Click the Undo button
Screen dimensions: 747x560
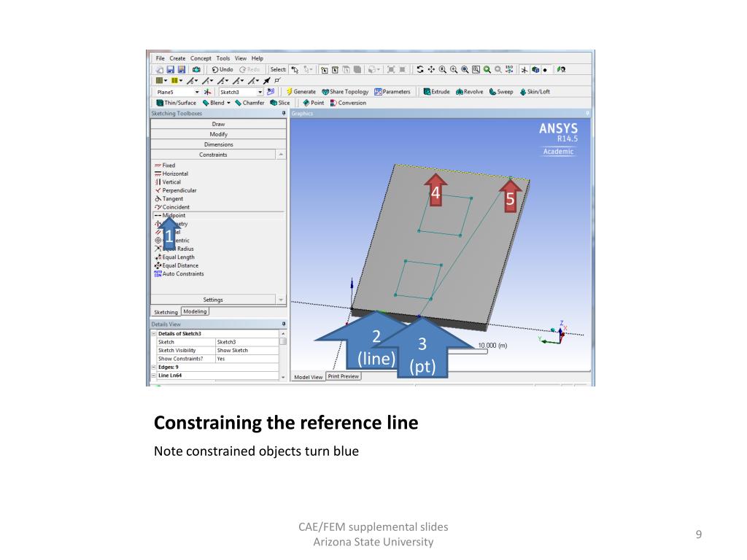point(222,69)
